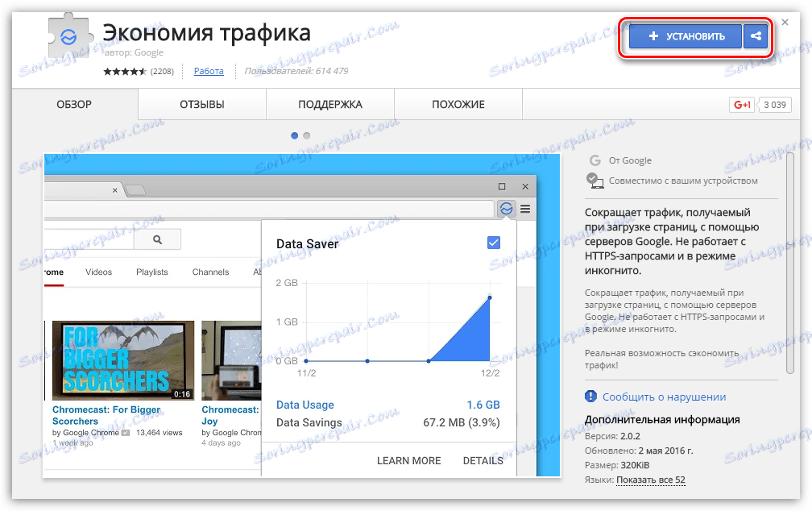The width and height of the screenshot is (812, 511).
Task: Click the G+1 button
Action: (742, 105)
